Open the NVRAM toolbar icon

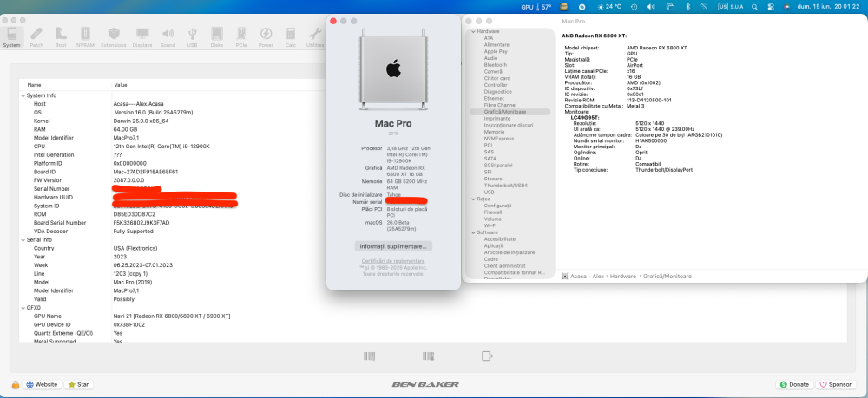click(85, 37)
